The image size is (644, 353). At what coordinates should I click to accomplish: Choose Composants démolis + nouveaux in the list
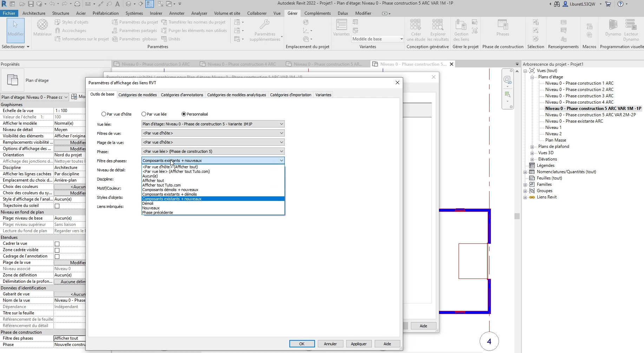tap(170, 190)
